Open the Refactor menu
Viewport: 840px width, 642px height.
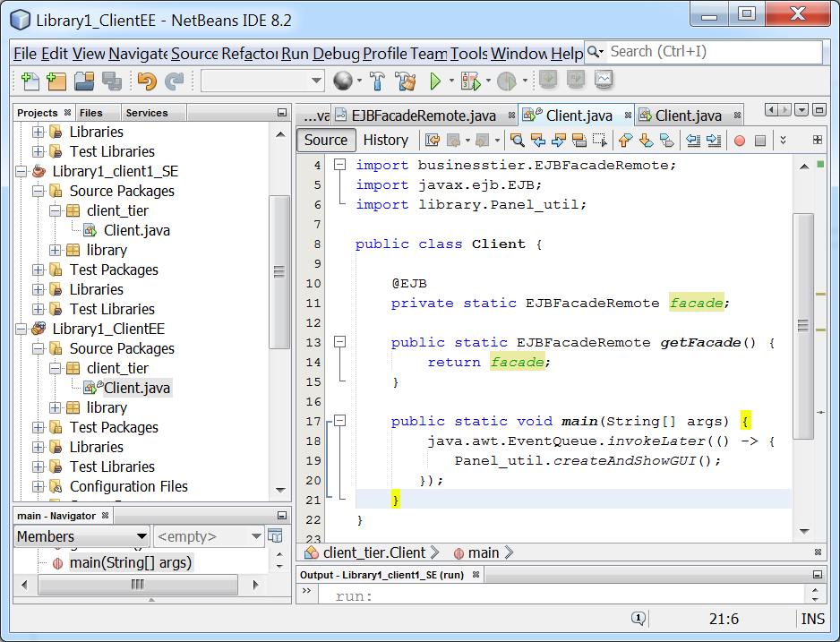point(249,54)
